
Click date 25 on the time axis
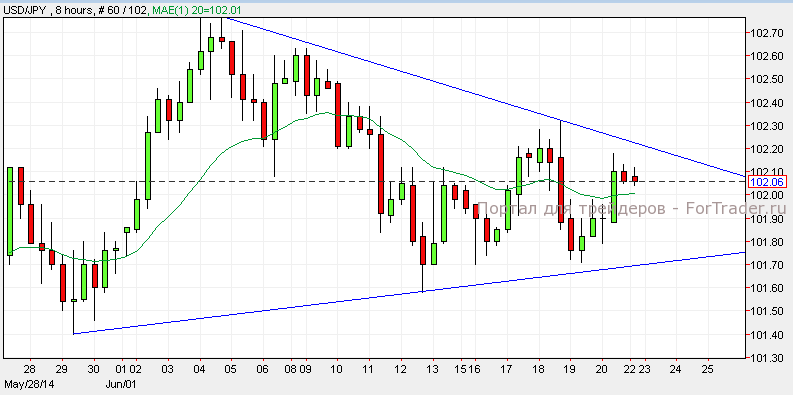pos(708,369)
